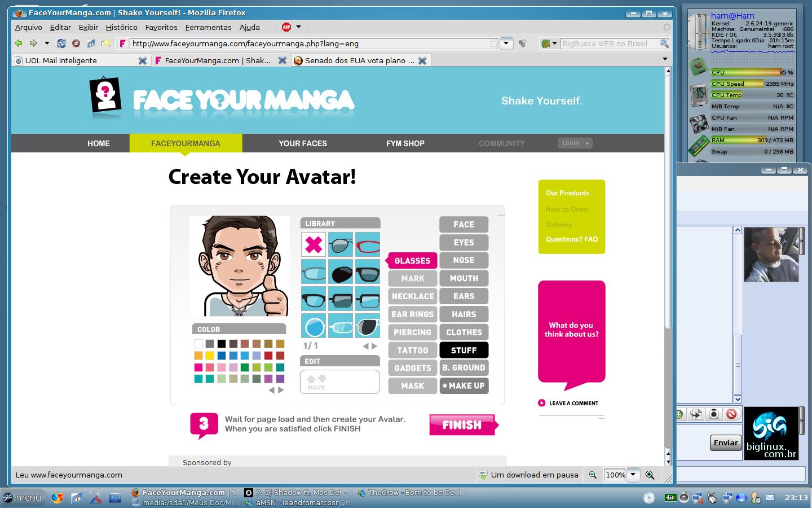
Task: Click the send-file icon in aMSN chat
Action: pos(696,414)
